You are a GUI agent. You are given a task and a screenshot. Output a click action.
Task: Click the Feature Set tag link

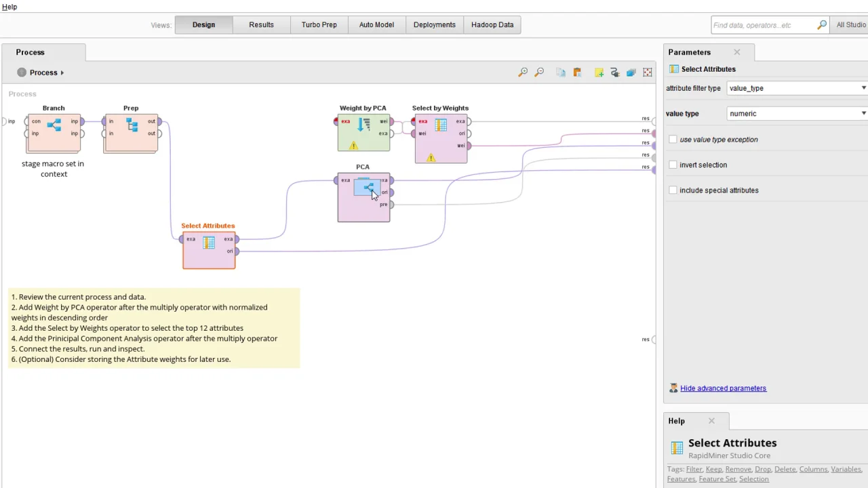tap(717, 479)
